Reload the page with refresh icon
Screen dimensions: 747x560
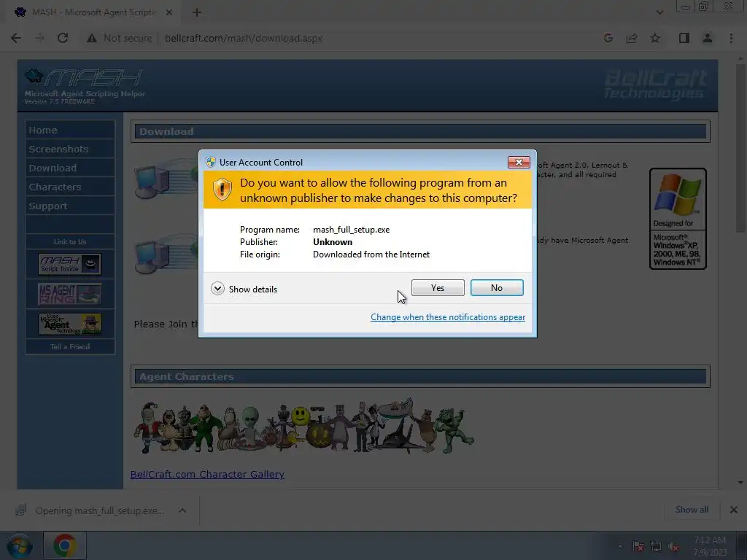point(63,38)
